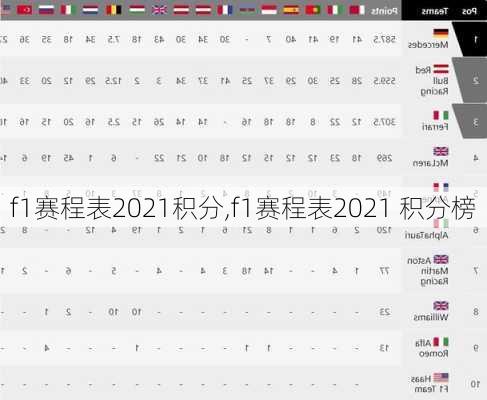This screenshot has width=487, height=400.
Task: Select the Ferrari team name
Action: (x=435, y=127)
